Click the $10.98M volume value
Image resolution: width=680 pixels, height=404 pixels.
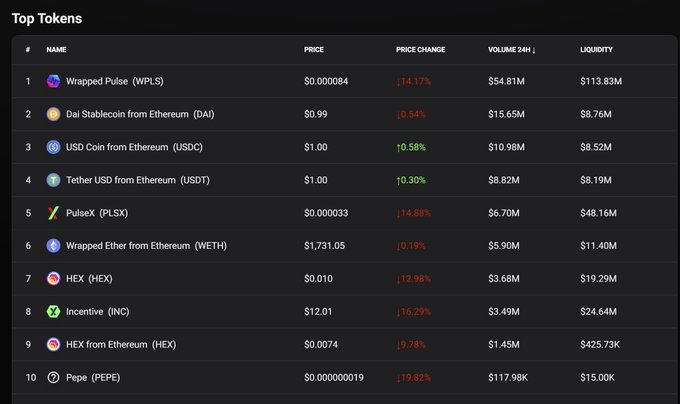pyautogui.click(x=507, y=147)
